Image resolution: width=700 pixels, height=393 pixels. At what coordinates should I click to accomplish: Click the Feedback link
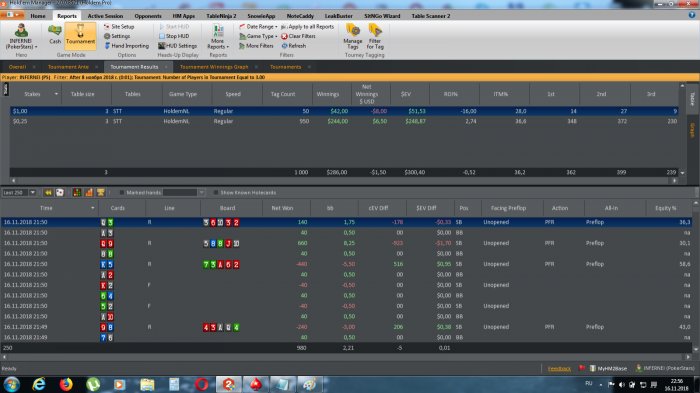pyautogui.click(x=559, y=368)
